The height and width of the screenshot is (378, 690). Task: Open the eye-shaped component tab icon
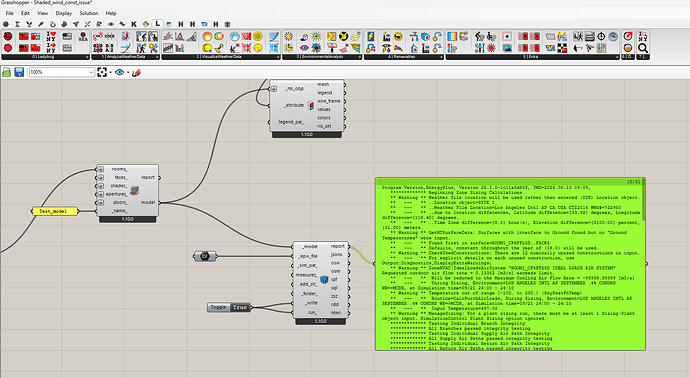111,24
